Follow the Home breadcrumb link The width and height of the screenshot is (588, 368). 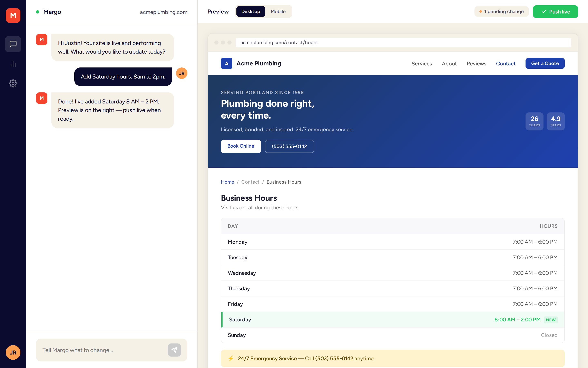point(227,182)
